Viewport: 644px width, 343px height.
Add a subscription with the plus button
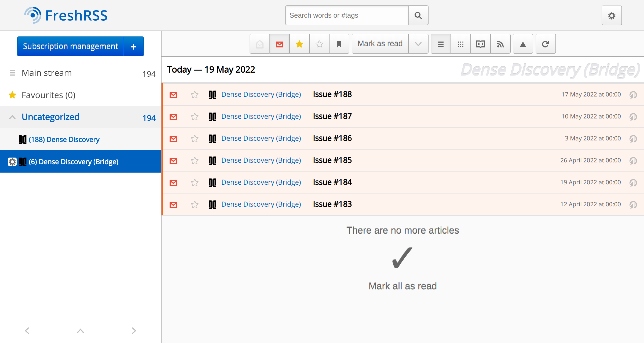pos(134,47)
